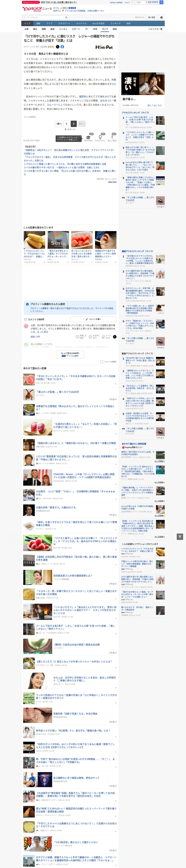The width and height of the screenshot is (186, 868).
Task: Open the article 「価格の安いはちみつ」と「価格の高いはちみつ」
Action: coord(76,443)
